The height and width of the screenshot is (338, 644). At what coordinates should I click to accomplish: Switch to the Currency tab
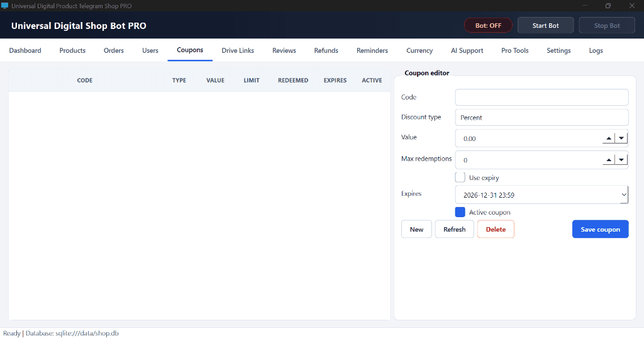click(x=419, y=50)
